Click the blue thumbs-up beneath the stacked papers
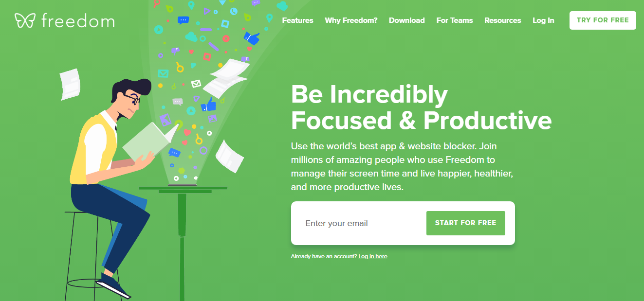Viewport: 644px width, 301px height. pyautogui.click(x=209, y=104)
